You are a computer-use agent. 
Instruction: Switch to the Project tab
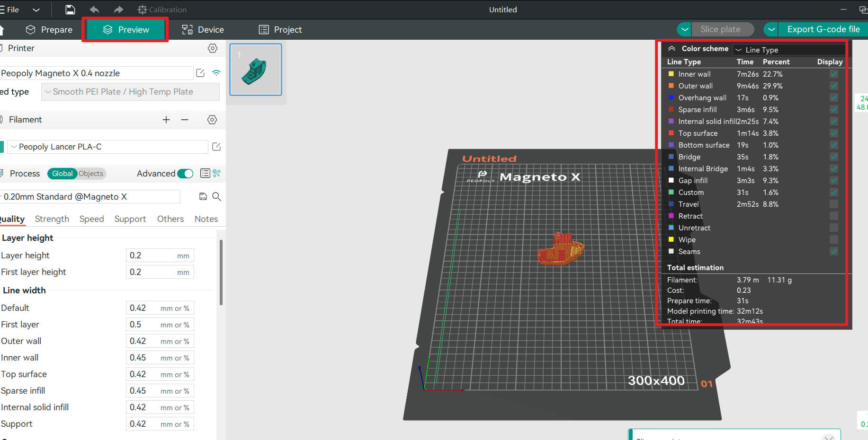tap(280, 30)
